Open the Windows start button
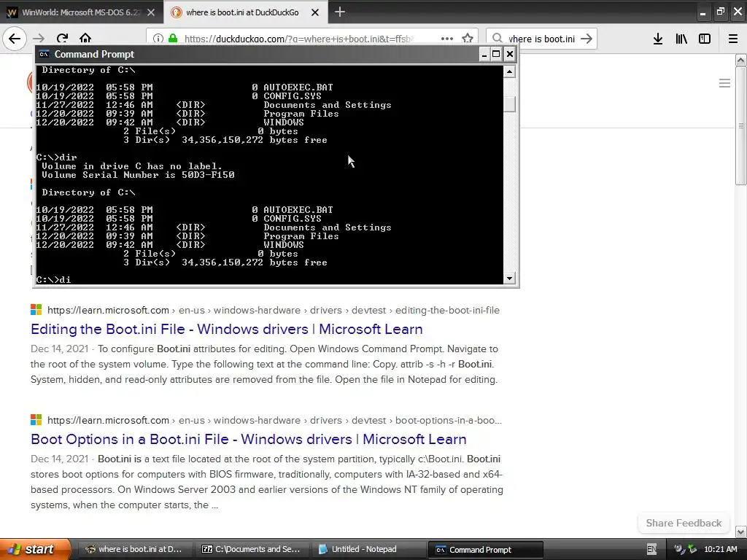747x560 pixels. (36, 549)
